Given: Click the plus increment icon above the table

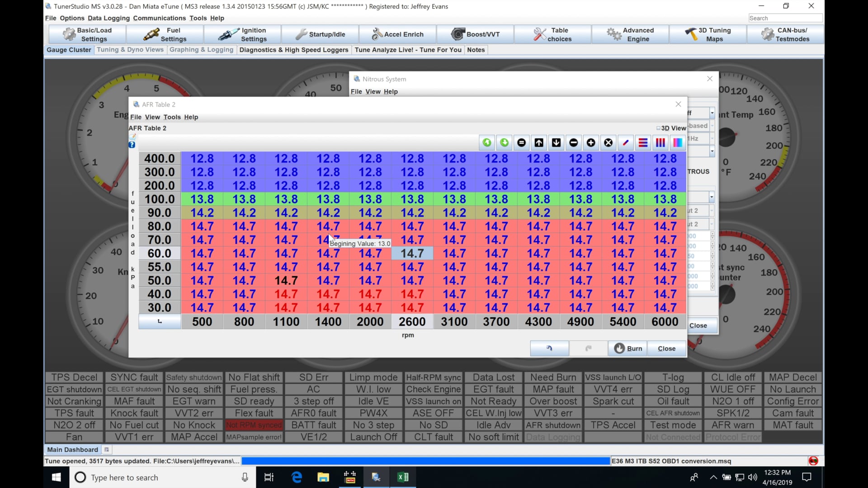Looking at the screenshot, I should 591,142.
